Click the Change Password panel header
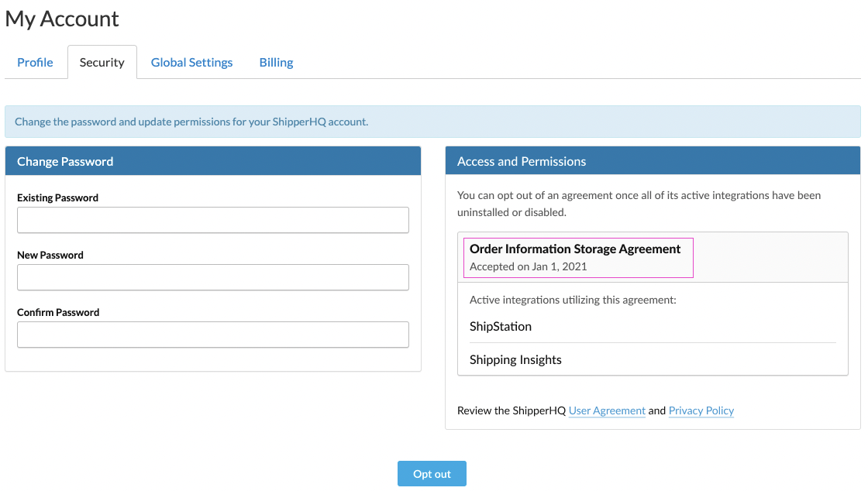The width and height of the screenshot is (868, 491). click(x=212, y=161)
